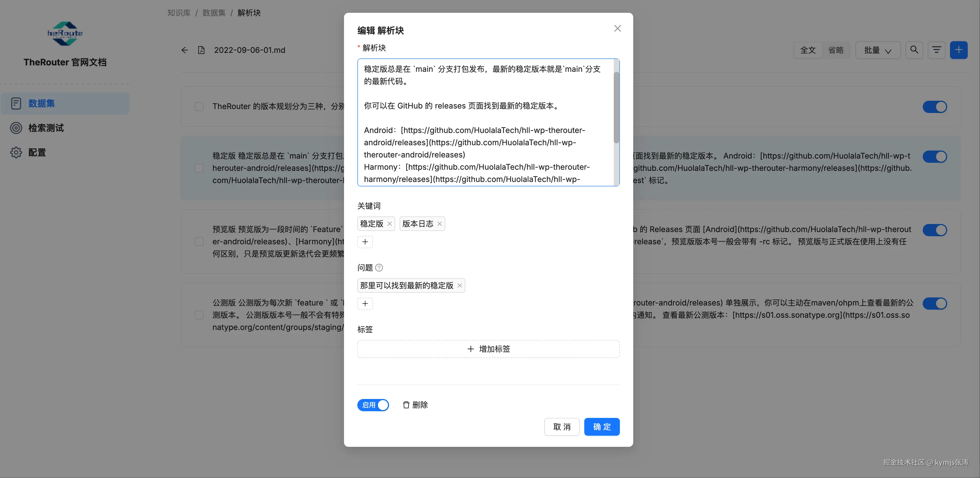This screenshot has height=478, width=980.
Task: Click the 解析块 text area scrollbar
Action: click(616, 107)
